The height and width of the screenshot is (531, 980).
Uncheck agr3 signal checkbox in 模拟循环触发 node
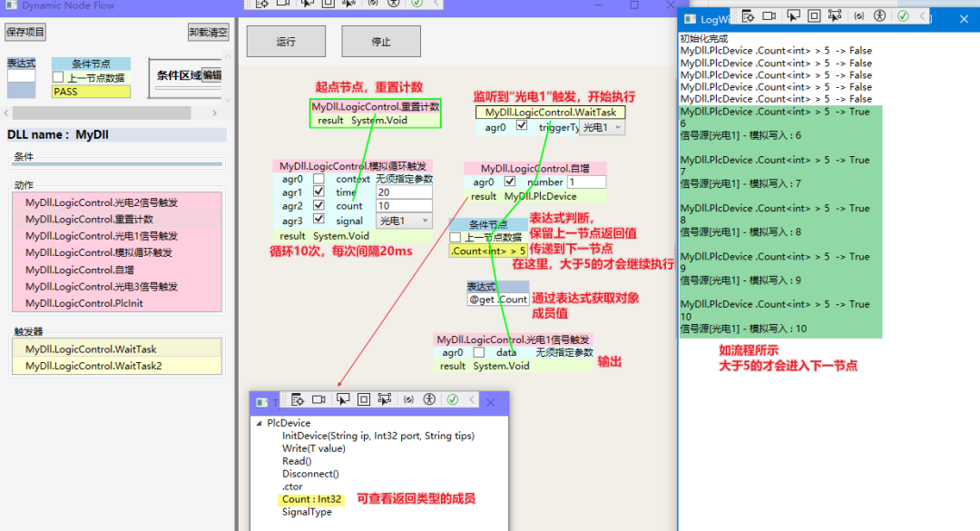pyautogui.click(x=318, y=219)
